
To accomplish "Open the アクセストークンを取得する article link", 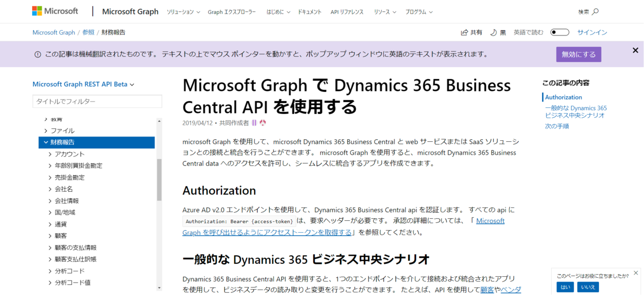I will tap(267, 233).
